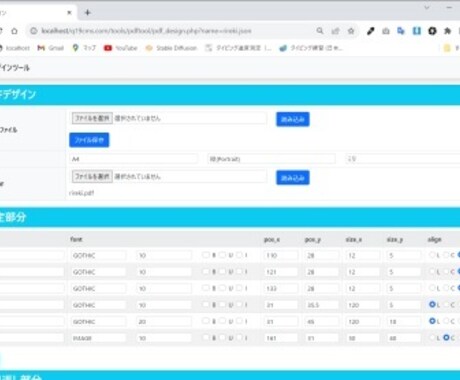Click the camera screenshot extension icon
Screen dimensions: 460x380
click(x=386, y=31)
